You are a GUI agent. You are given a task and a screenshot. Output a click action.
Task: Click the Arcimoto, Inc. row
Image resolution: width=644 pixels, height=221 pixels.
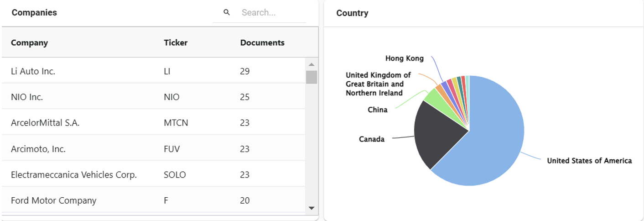[x=38, y=149]
